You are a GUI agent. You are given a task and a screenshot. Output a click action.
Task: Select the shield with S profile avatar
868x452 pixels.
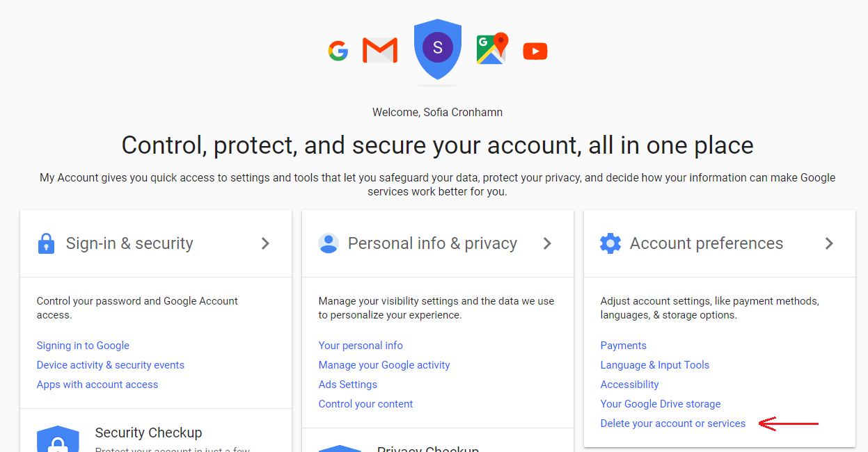(x=438, y=49)
